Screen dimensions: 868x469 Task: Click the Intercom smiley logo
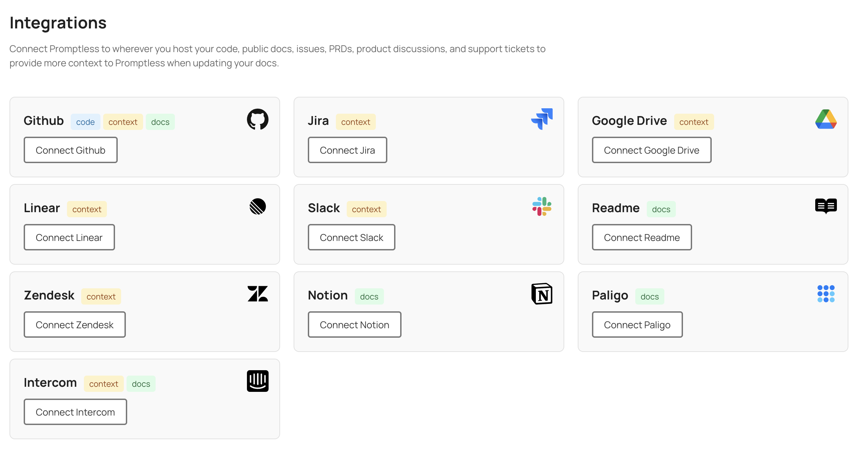click(257, 381)
